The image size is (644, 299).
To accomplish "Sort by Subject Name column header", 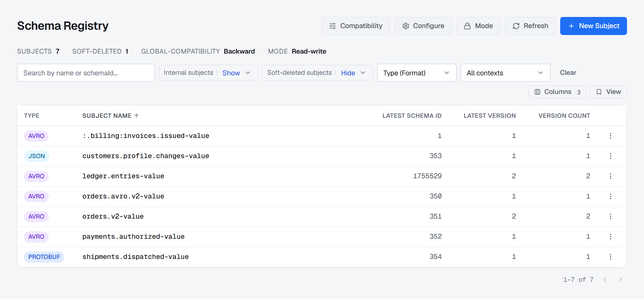I will point(110,116).
